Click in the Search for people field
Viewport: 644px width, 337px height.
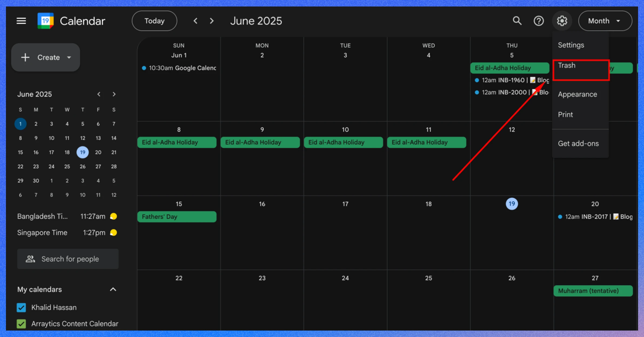click(68, 259)
